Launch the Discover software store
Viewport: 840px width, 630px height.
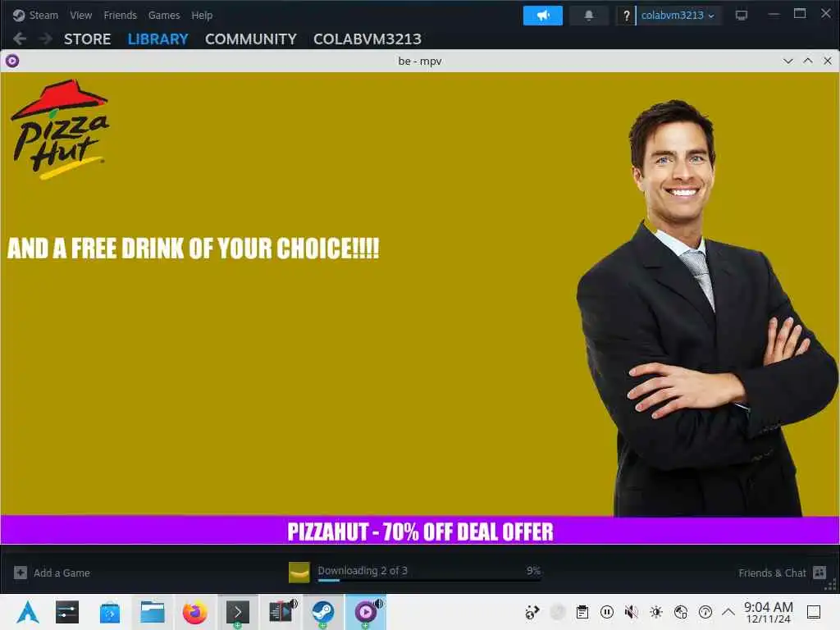click(110, 612)
